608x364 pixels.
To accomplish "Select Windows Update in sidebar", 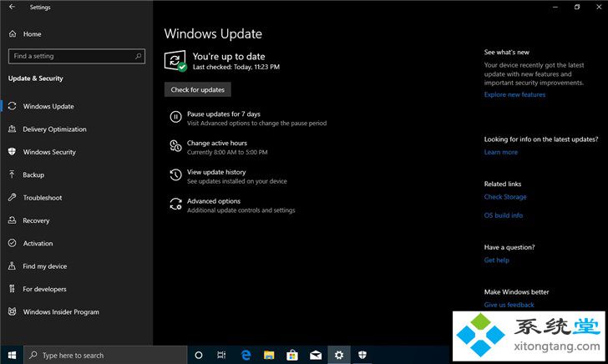I will [48, 106].
